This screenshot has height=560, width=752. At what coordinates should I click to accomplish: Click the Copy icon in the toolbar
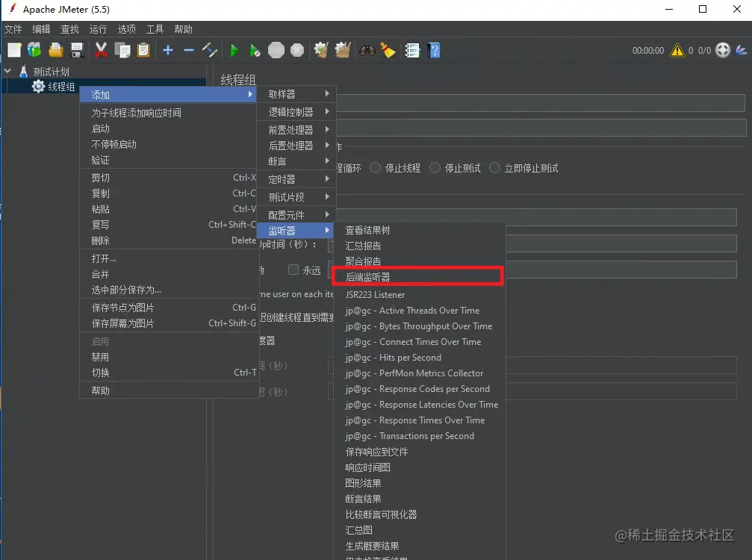tap(122, 50)
